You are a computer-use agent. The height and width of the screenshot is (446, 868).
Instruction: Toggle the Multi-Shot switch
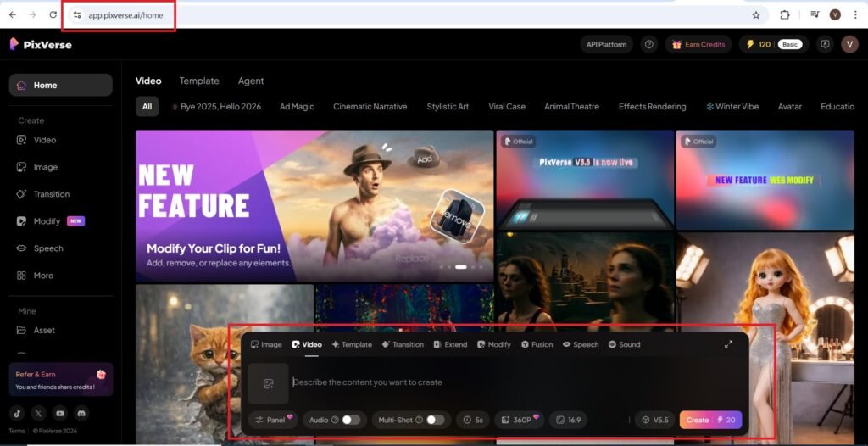435,420
